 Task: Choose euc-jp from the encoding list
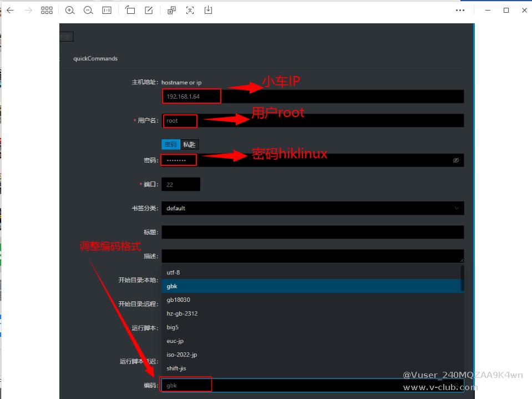[312, 341]
